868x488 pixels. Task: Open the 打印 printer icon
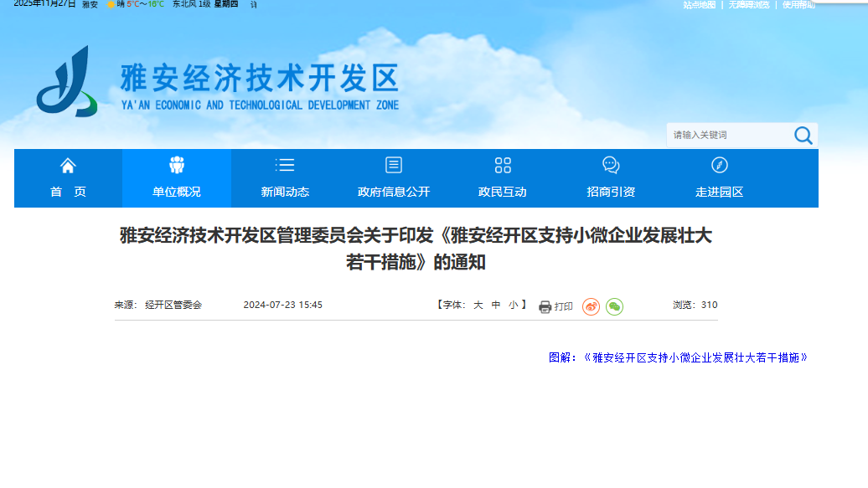click(x=544, y=306)
